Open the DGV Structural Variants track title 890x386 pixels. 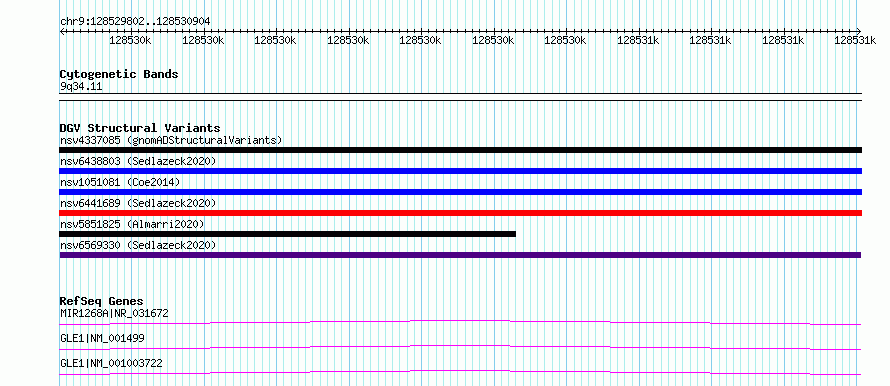tap(140, 128)
